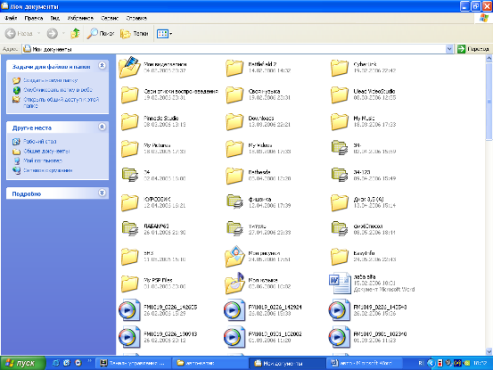The image size is (493, 370).
Task: Click the vertical scrollbar up arrow
Action: (489, 59)
